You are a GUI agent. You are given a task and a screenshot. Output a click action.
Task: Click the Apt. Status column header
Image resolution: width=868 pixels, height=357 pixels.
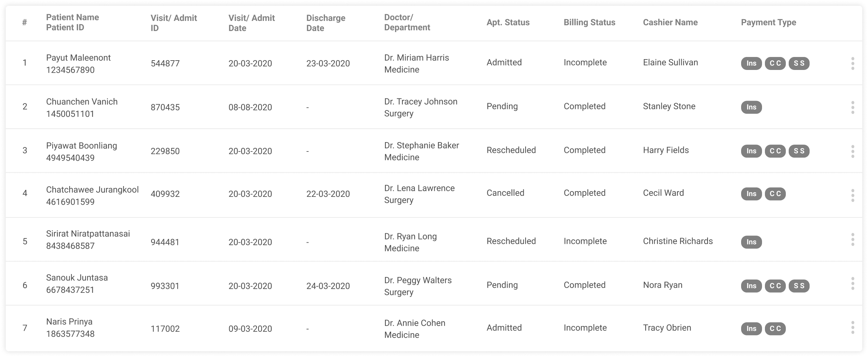(508, 22)
